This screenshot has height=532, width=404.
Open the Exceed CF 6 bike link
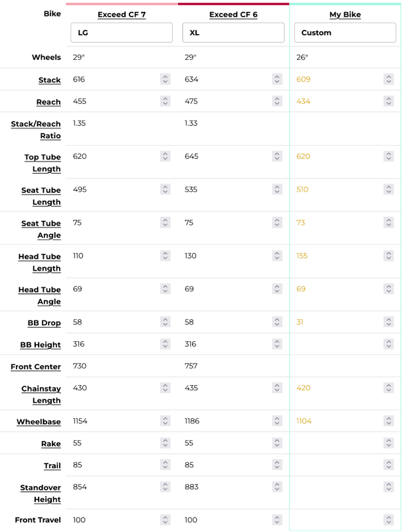[x=233, y=15]
